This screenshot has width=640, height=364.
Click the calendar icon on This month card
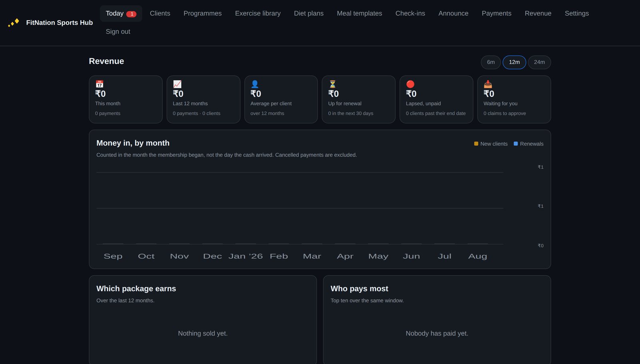(100, 84)
